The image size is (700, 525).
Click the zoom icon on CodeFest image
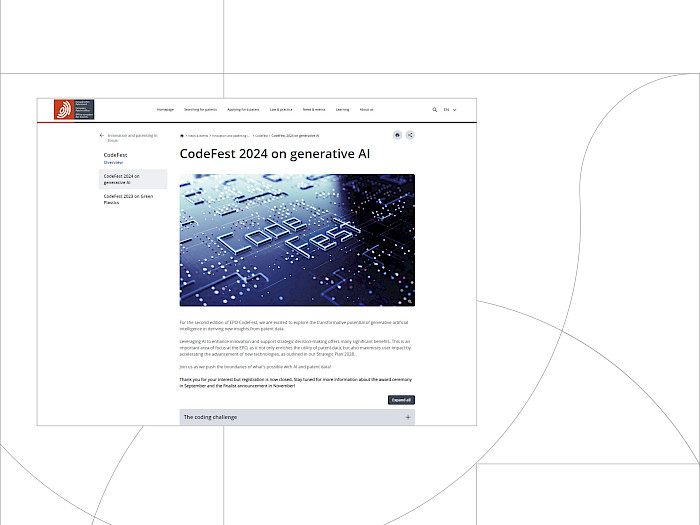[409, 300]
